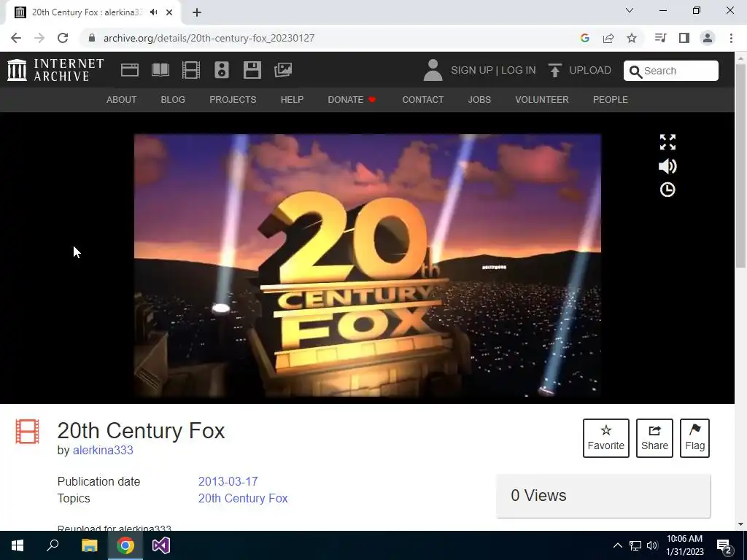The height and width of the screenshot is (560, 747).
Task: Click the Favorite button
Action: 606,438
